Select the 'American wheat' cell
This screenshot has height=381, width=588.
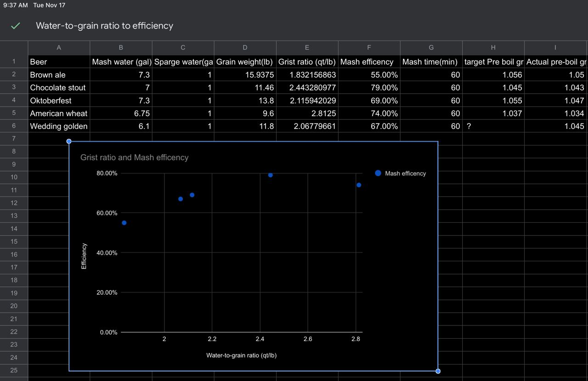coord(59,113)
